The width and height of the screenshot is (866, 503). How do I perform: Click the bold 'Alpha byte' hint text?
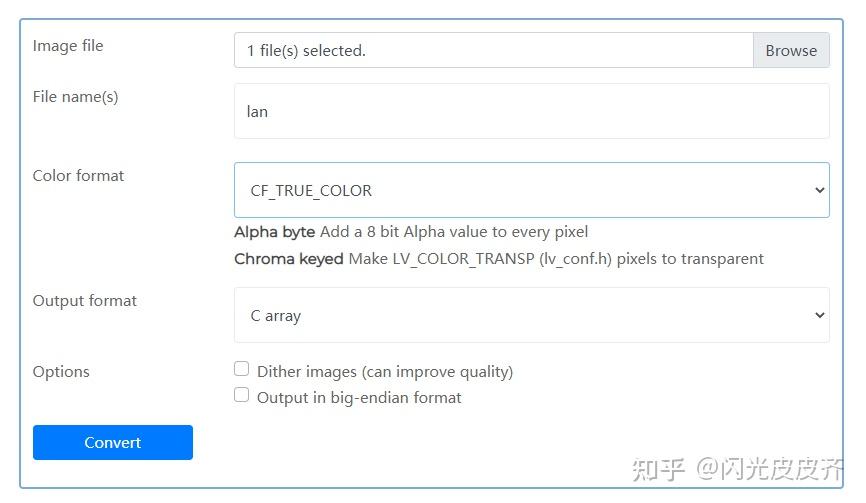[x=274, y=232]
